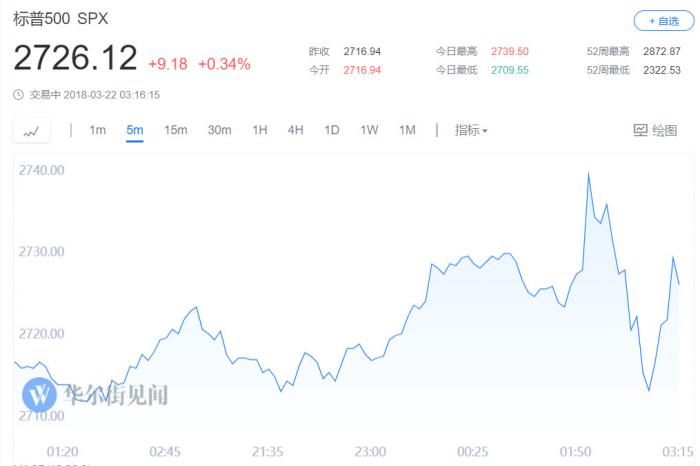
Task: Switch to the 4H timeframe
Action: click(x=295, y=130)
